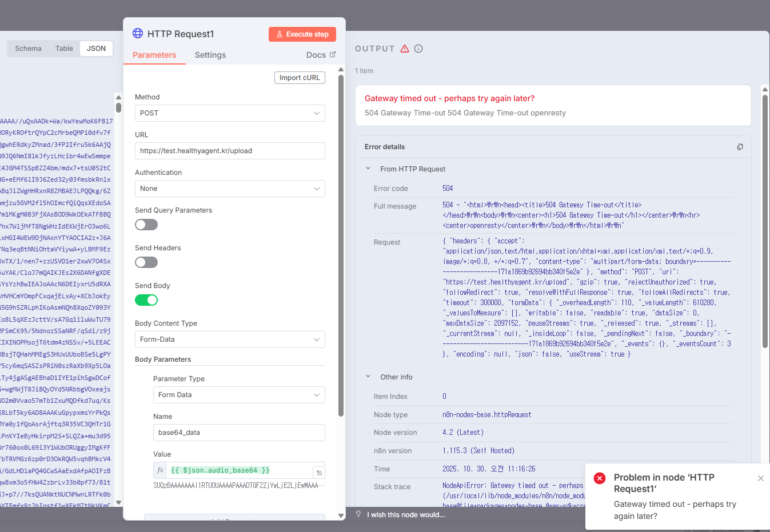Click the red output warning triangle icon
This screenshot has height=532, width=770.
click(x=405, y=49)
